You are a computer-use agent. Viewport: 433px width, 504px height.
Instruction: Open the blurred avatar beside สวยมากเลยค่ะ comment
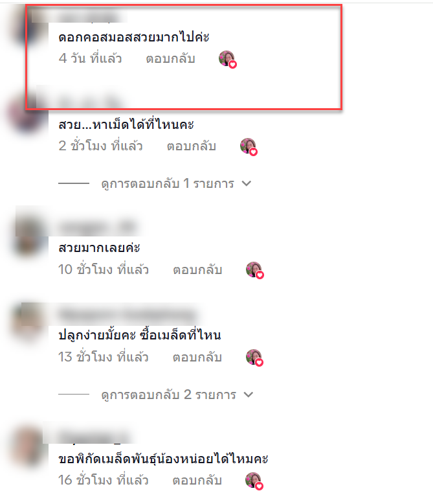(30, 238)
